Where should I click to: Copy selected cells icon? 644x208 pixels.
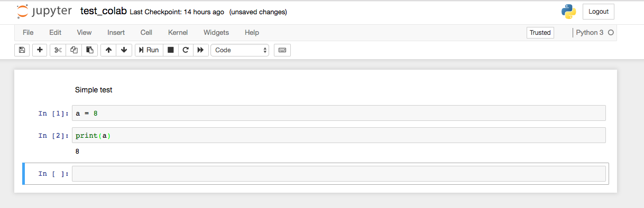[x=74, y=50]
